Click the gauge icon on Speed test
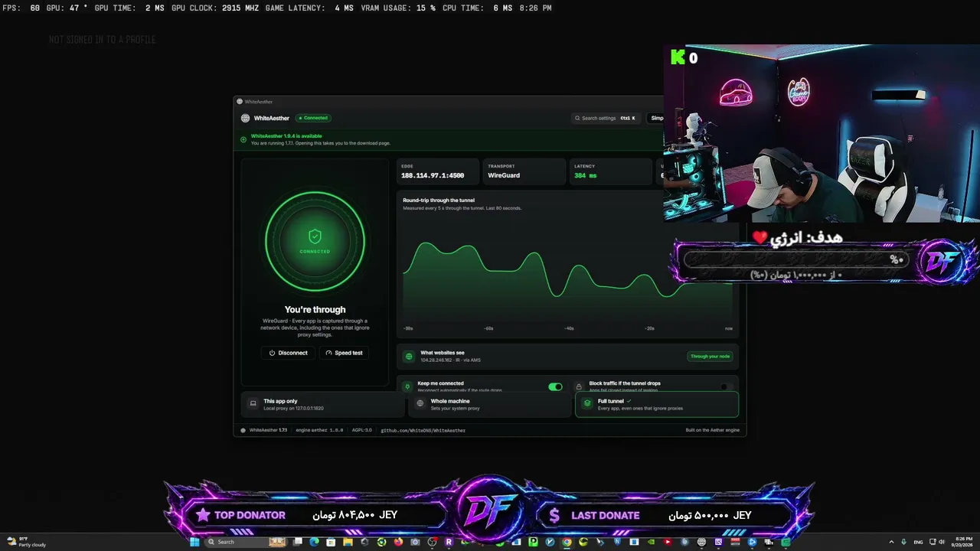This screenshot has width=980, height=551. (328, 353)
